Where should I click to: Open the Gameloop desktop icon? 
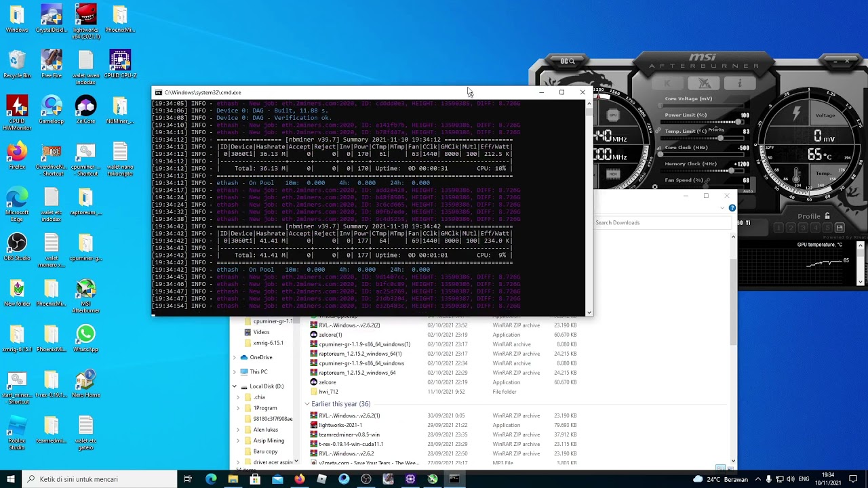(52, 110)
